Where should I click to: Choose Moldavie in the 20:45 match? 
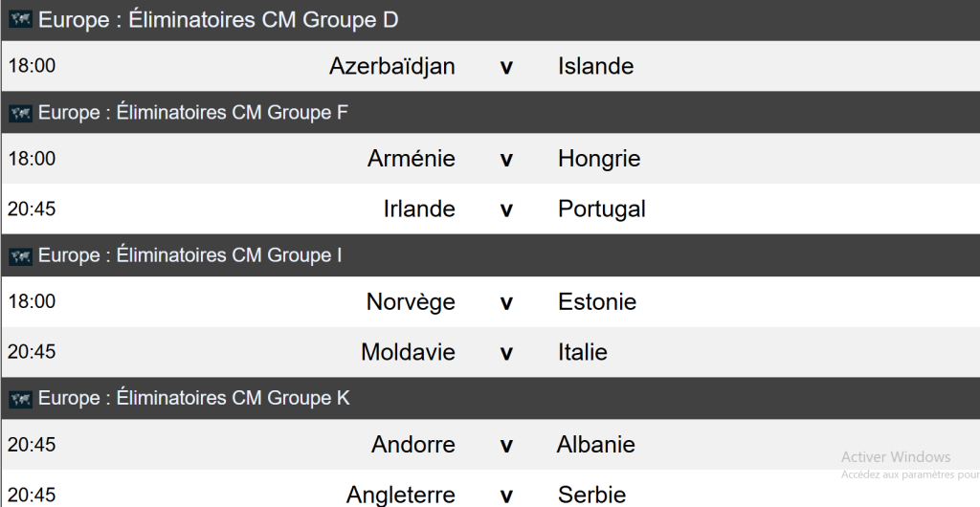[x=408, y=352]
